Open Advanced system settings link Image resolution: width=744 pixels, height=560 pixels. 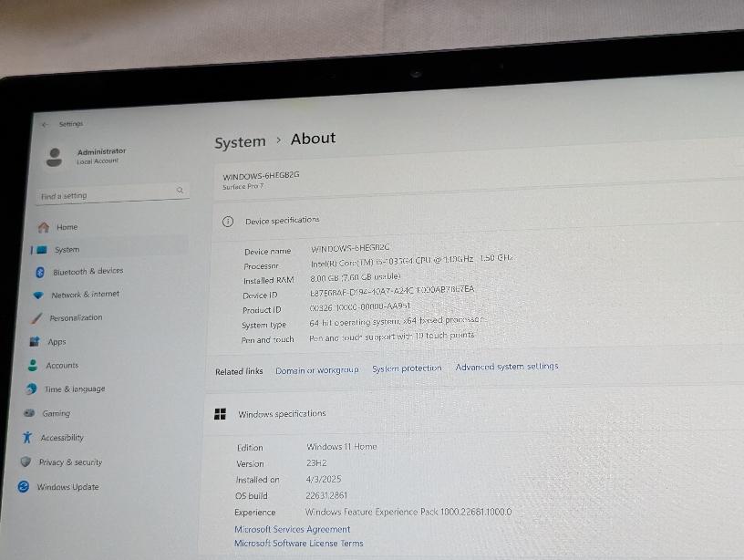(x=506, y=367)
